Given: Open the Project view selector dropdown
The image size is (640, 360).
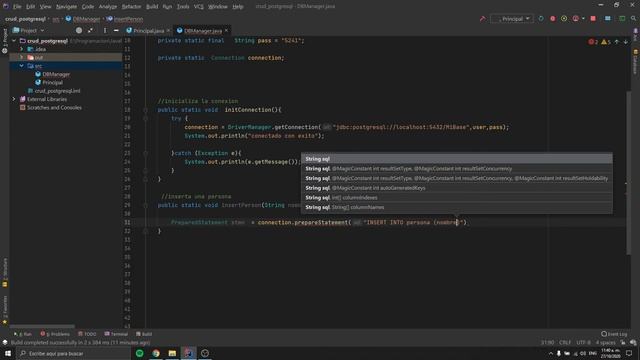Looking at the screenshot, I should [x=29, y=31].
